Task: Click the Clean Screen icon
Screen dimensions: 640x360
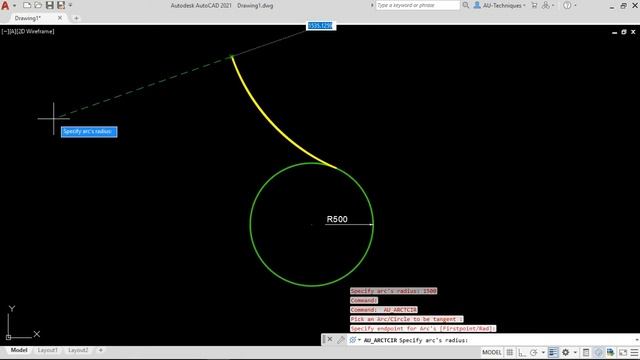Action: 623,352
